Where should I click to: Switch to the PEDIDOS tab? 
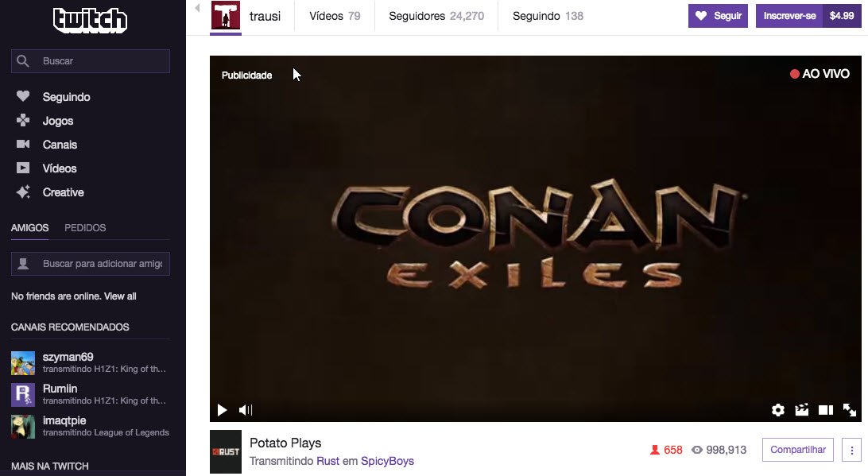point(85,227)
